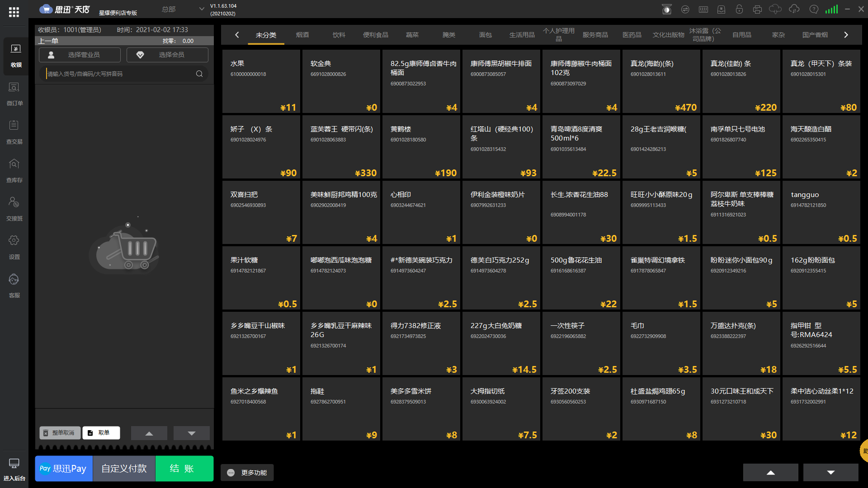This screenshot has height=488, width=868.
Task: Click the printer icon
Action: (758, 9)
